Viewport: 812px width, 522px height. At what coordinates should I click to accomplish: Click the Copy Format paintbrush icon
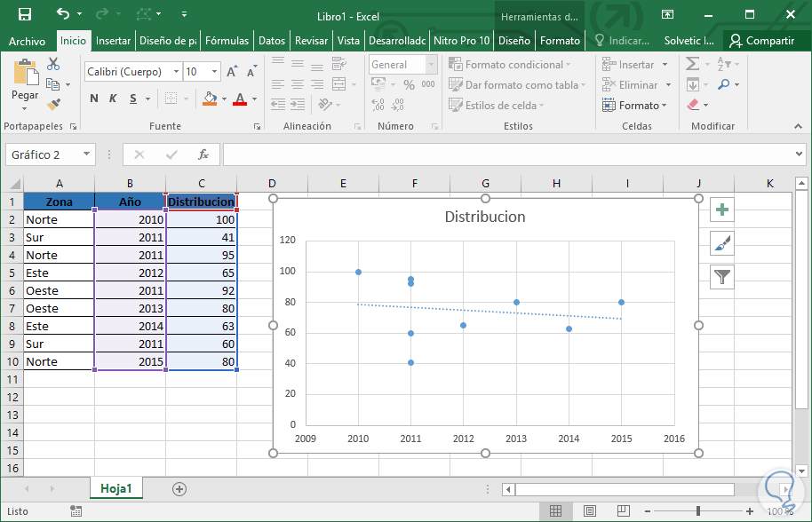pos(53,104)
